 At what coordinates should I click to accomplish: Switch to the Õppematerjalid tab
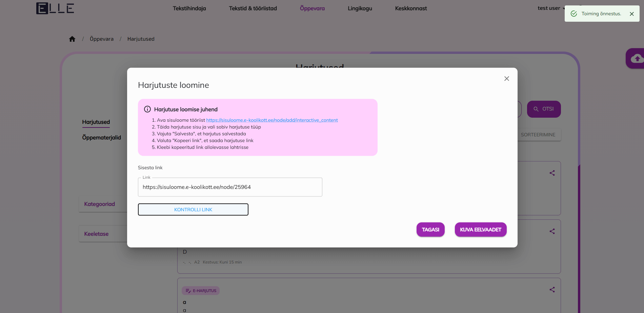click(101, 137)
